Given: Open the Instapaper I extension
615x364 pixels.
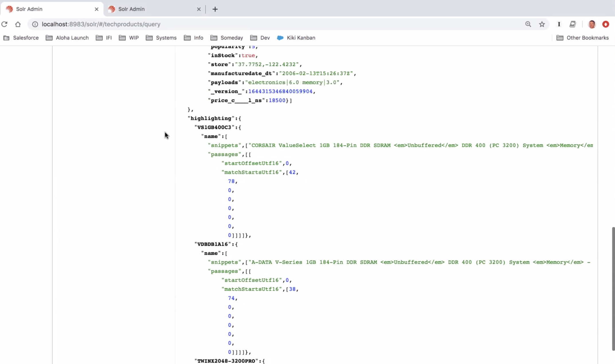Looking at the screenshot, I should pyautogui.click(x=559, y=24).
